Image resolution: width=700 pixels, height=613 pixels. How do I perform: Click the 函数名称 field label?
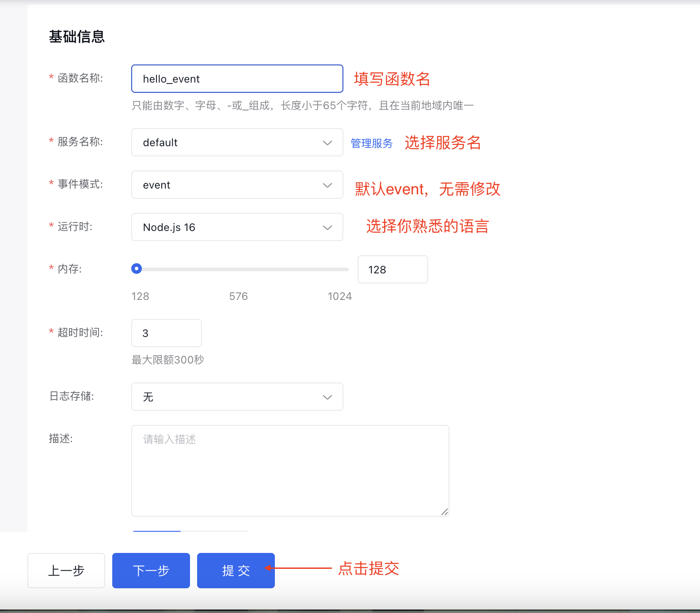[x=80, y=78]
